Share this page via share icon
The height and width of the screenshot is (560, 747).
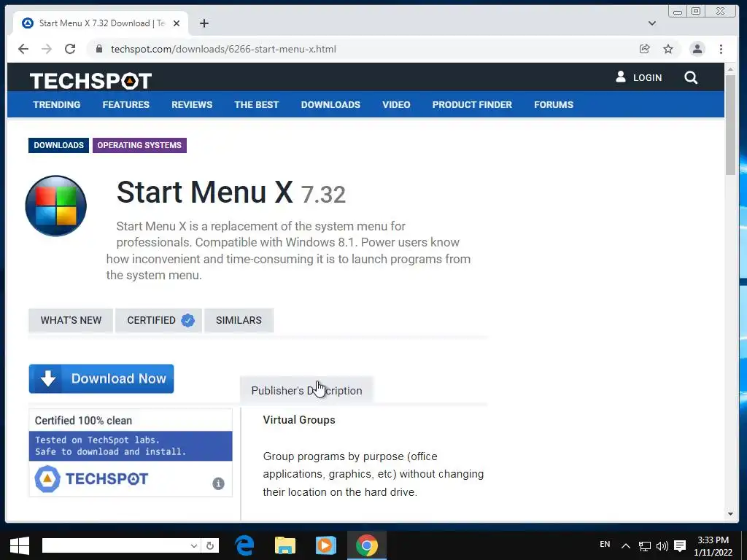(x=645, y=49)
